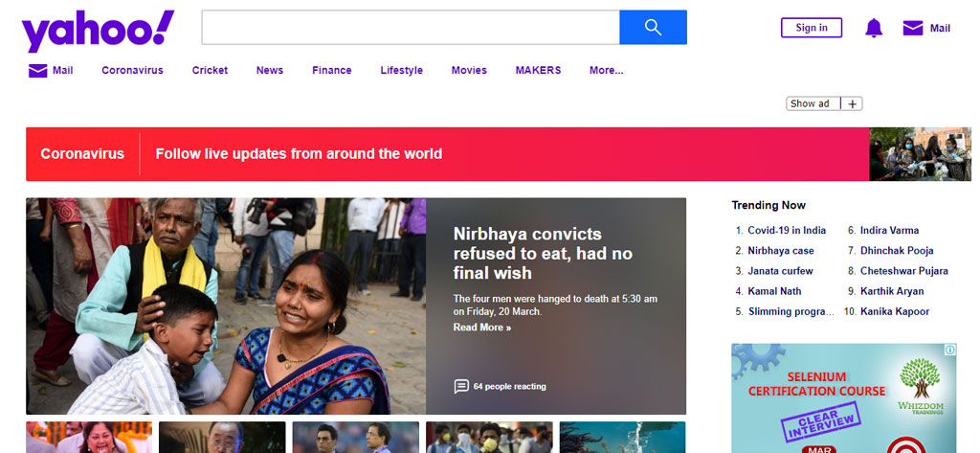Sign in to Yahoo
This screenshot has width=980, height=453.
coord(812,28)
